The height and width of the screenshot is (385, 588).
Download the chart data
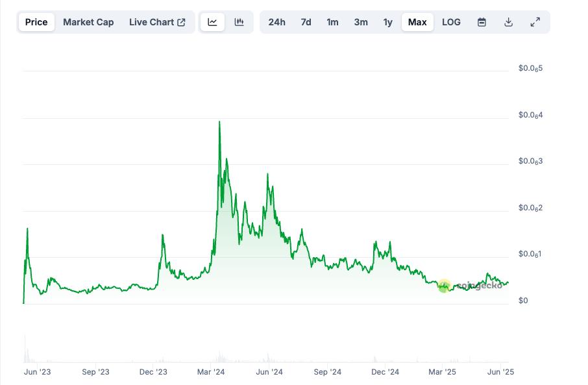(x=508, y=22)
